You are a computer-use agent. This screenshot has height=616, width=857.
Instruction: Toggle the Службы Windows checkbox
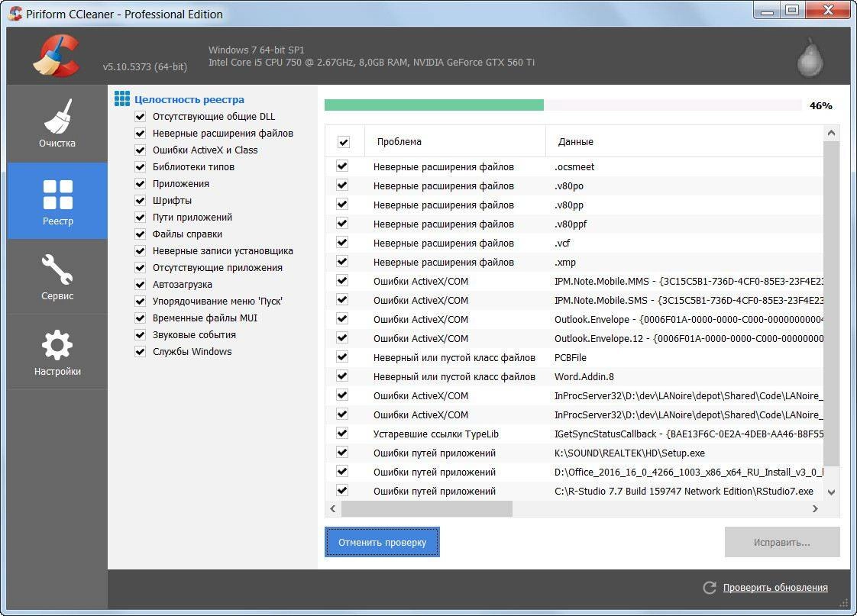pyautogui.click(x=140, y=352)
